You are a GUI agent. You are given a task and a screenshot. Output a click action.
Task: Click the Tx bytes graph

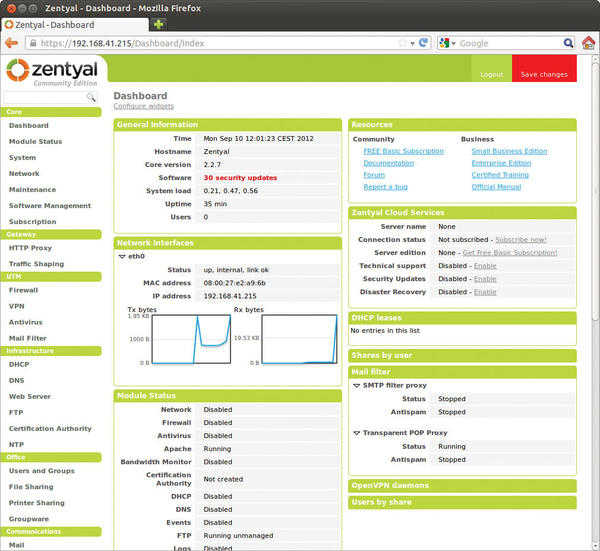pyautogui.click(x=191, y=339)
